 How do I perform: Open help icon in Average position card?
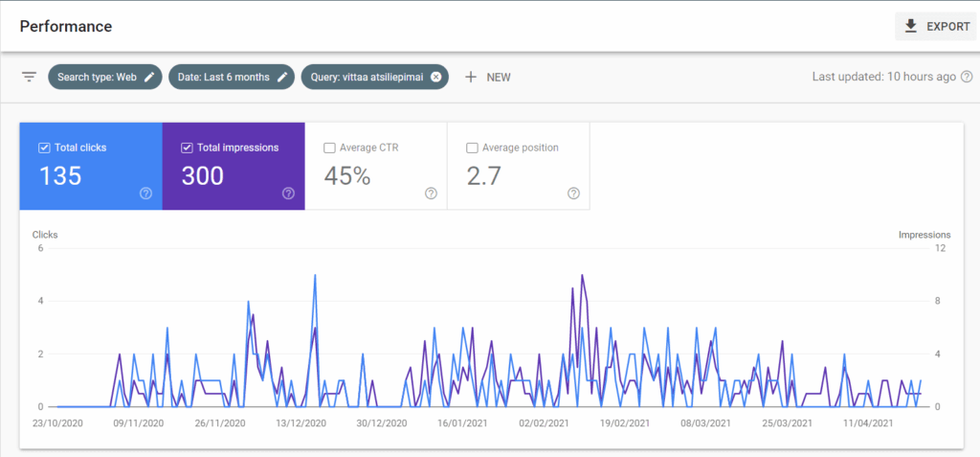[573, 194]
